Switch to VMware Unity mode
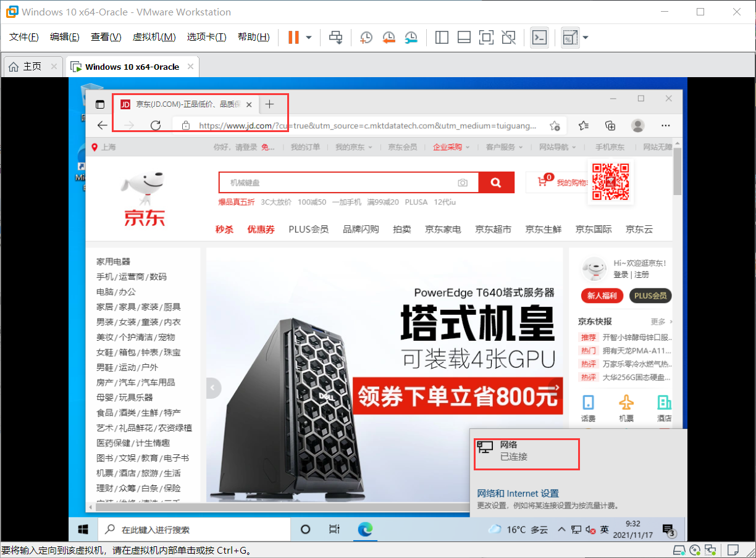756x558 pixels. [508, 38]
